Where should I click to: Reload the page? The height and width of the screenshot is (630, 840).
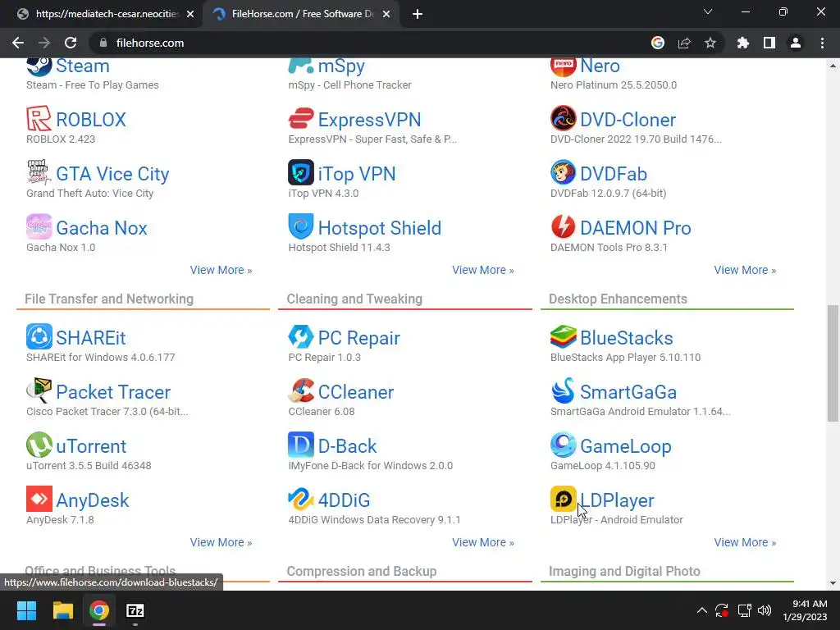pos(71,43)
